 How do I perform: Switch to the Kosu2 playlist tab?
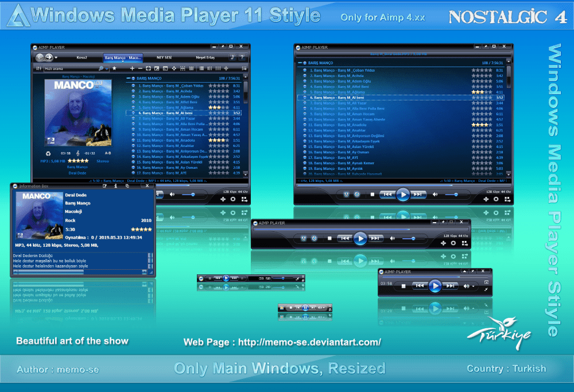click(x=82, y=57)
